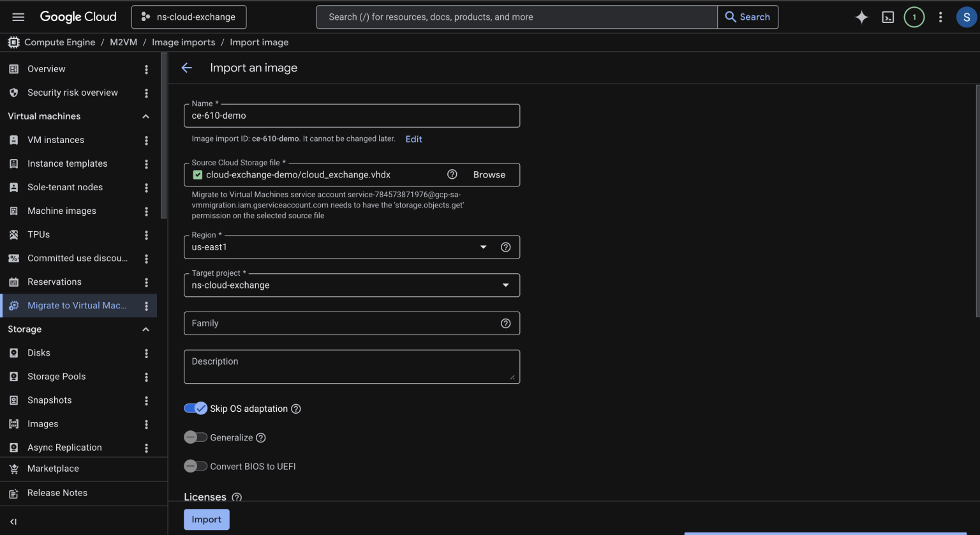This screenshot has height=535, width=980.
Task: Open Machine images in sidebar
Action: [62, 211]
